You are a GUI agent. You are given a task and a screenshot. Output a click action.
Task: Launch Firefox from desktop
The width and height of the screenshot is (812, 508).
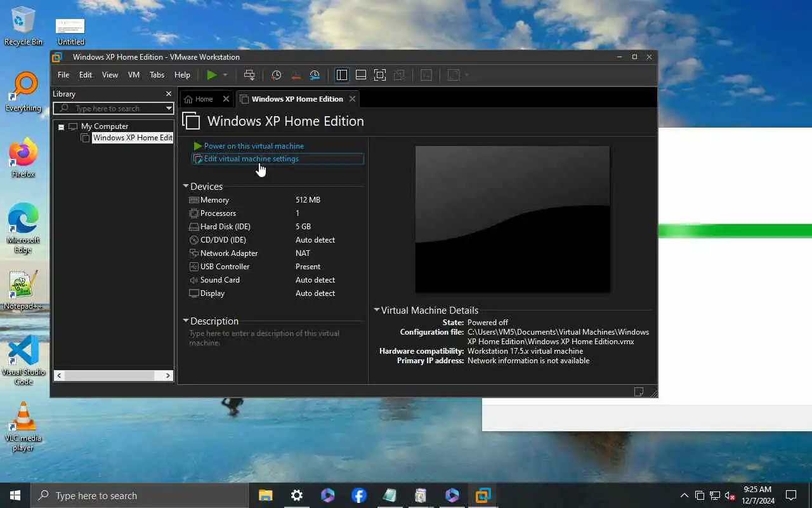click(23, 159)
